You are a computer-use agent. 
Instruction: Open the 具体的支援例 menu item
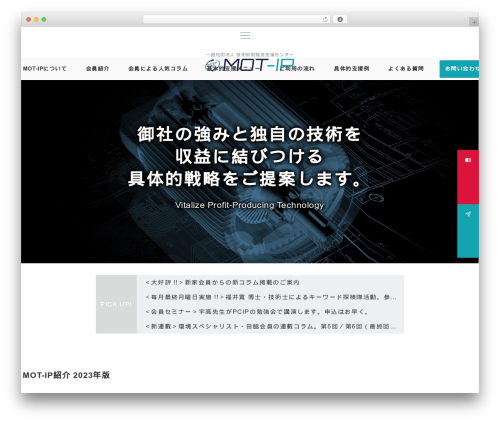(x=351, y=69)
